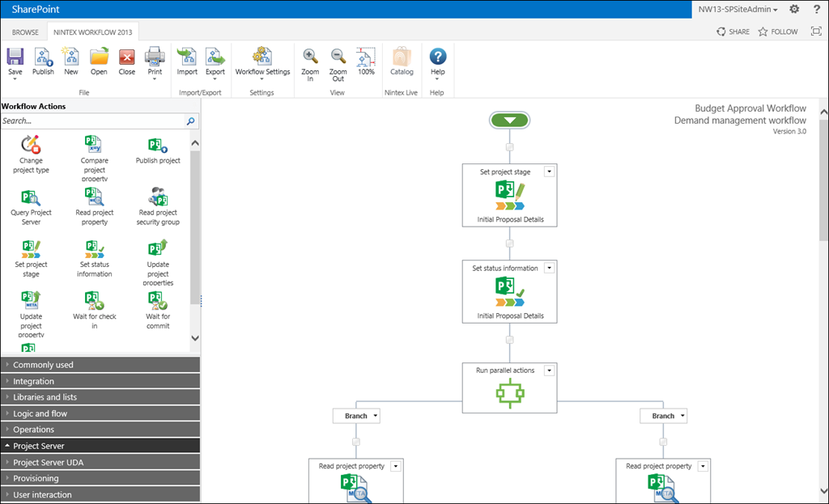Click the canvas scroll up arrow
The height and width of the screenshot is (504, 829).
[x=823, y=112]
